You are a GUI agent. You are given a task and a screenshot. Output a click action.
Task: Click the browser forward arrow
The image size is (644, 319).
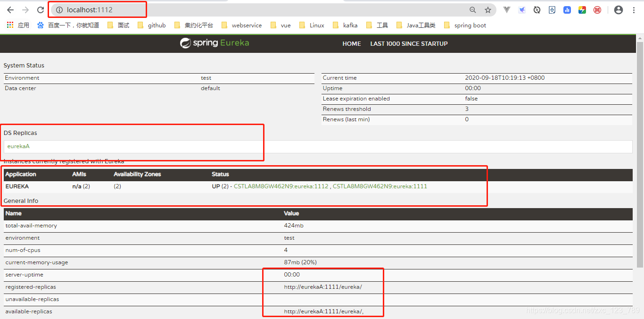pyautogui.click(x=25, y=10)
